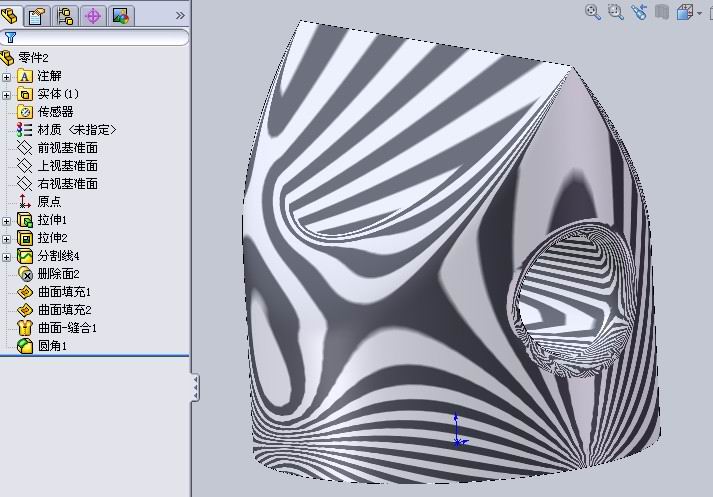Viewport: 713px width, 497px height.
Task: Click the Previous View icon
Action: (638, 12)
